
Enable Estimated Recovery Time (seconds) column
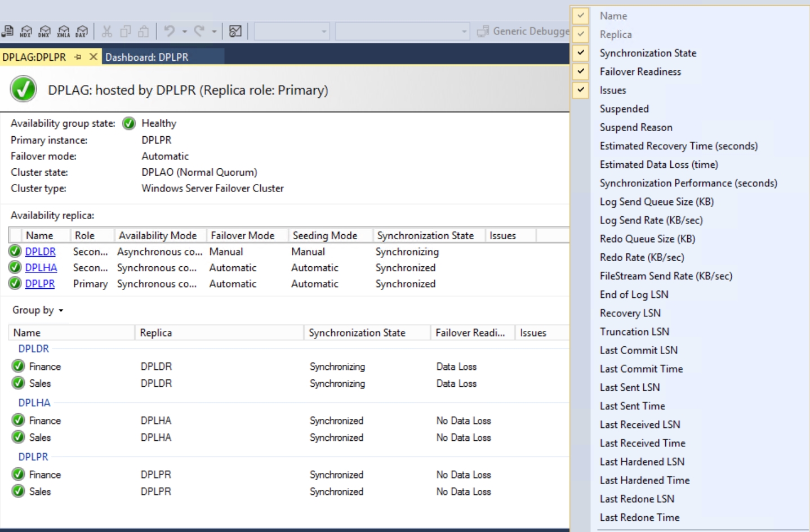coord(679,146)
